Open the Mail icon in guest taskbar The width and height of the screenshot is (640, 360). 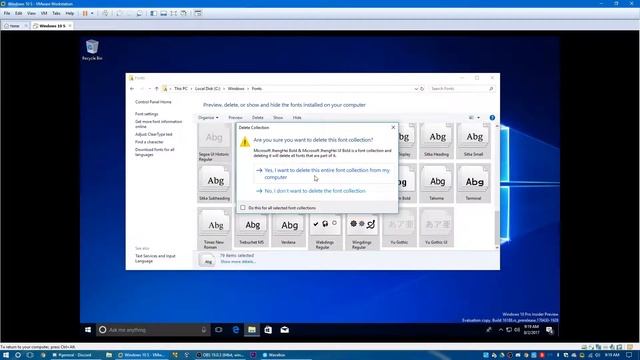pos(284,330)
